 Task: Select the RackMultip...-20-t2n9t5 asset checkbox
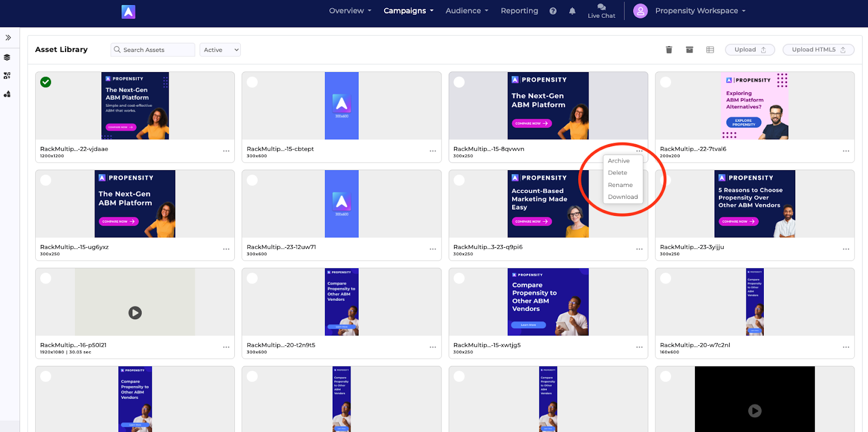point(252,278)
